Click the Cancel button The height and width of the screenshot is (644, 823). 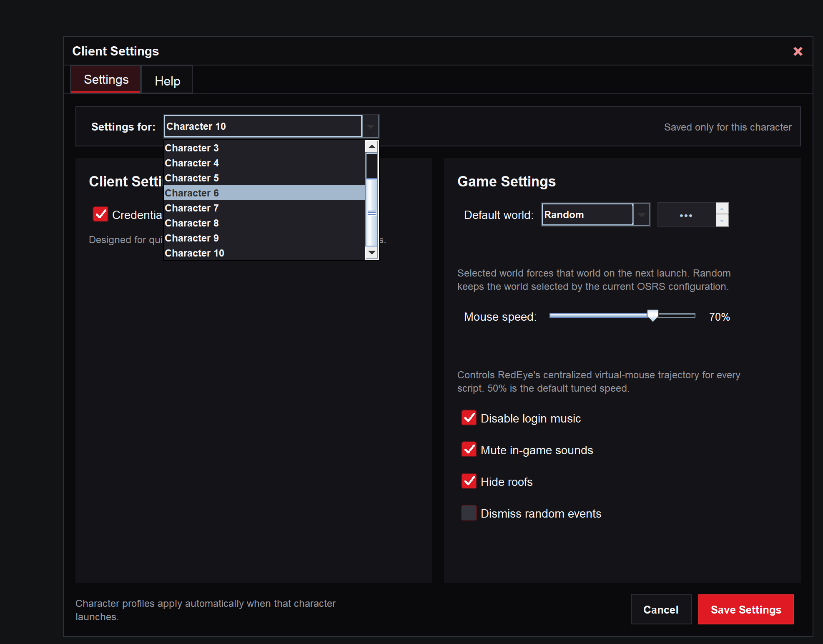661,609
